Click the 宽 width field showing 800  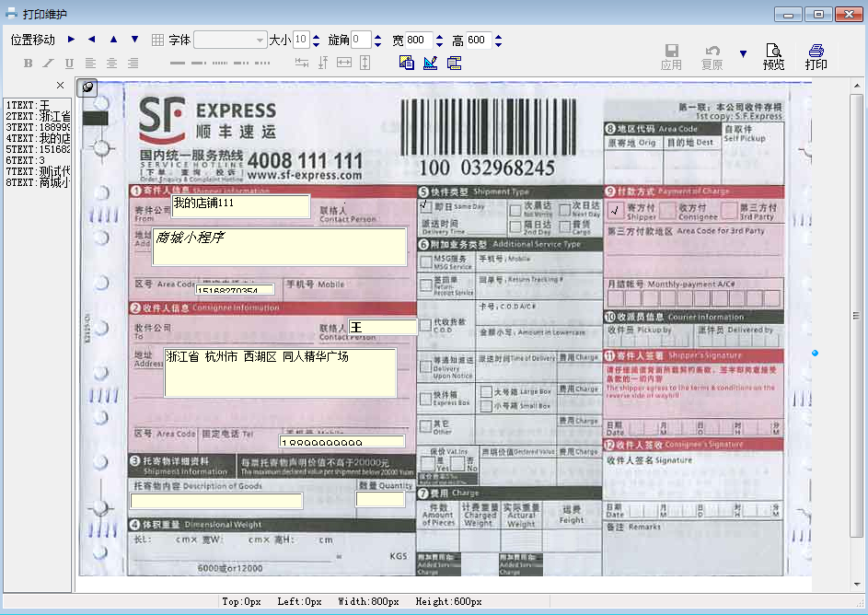click(x=419, y=40)
